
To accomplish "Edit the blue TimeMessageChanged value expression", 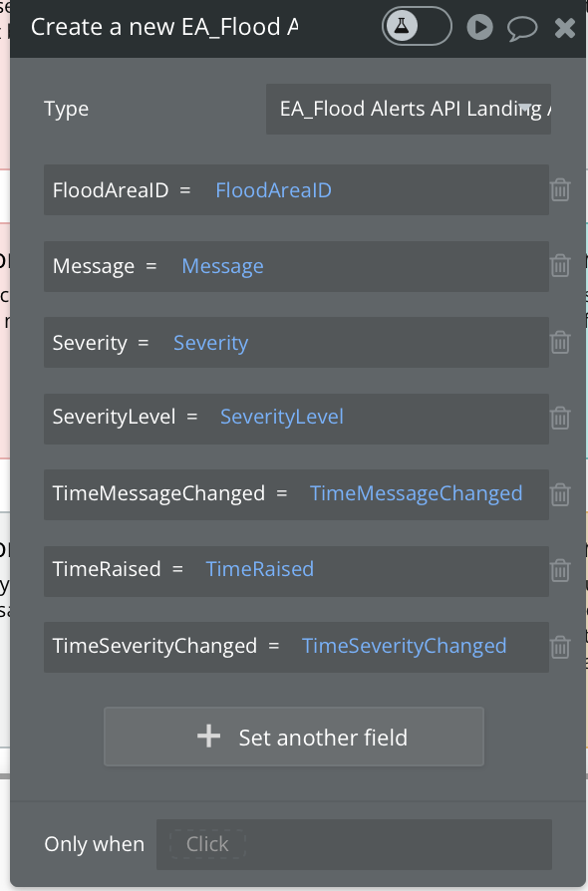I will [416, 493].
